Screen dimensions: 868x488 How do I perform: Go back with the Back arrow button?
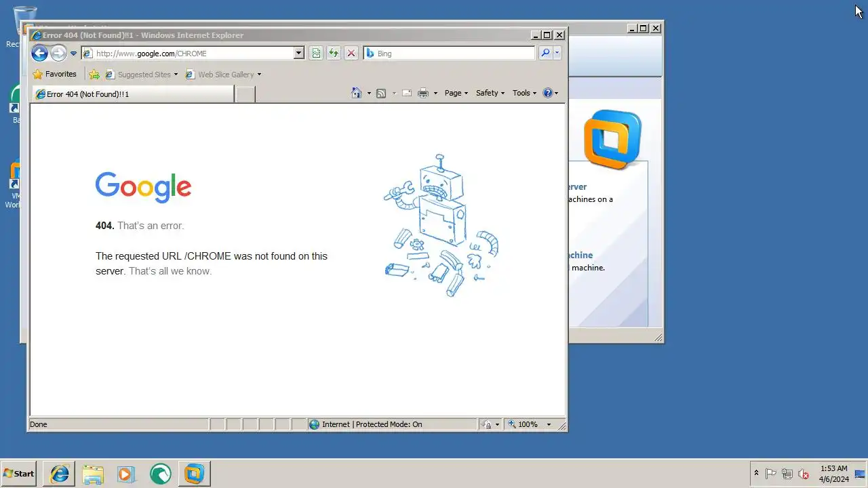click(x=39, y=53)
